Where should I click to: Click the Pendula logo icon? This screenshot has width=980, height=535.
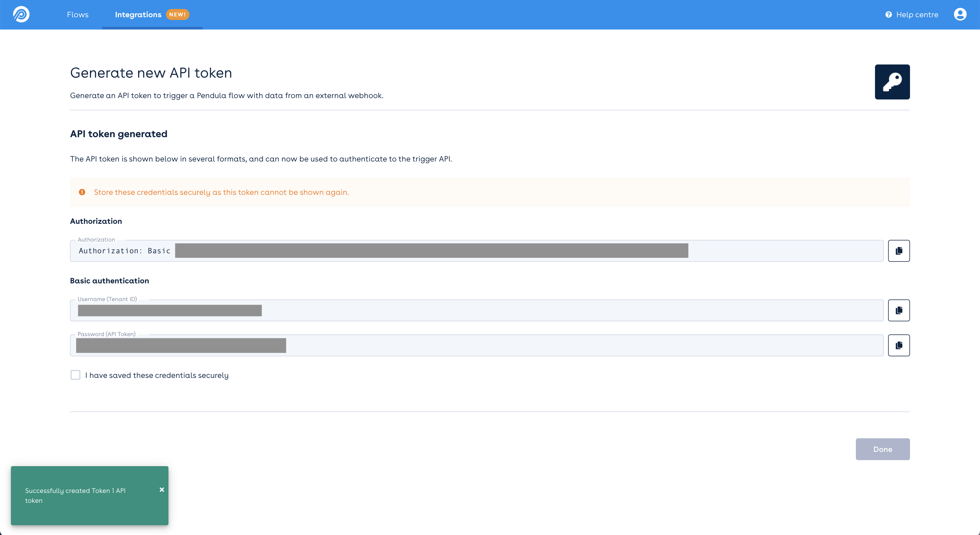point(21,14)
